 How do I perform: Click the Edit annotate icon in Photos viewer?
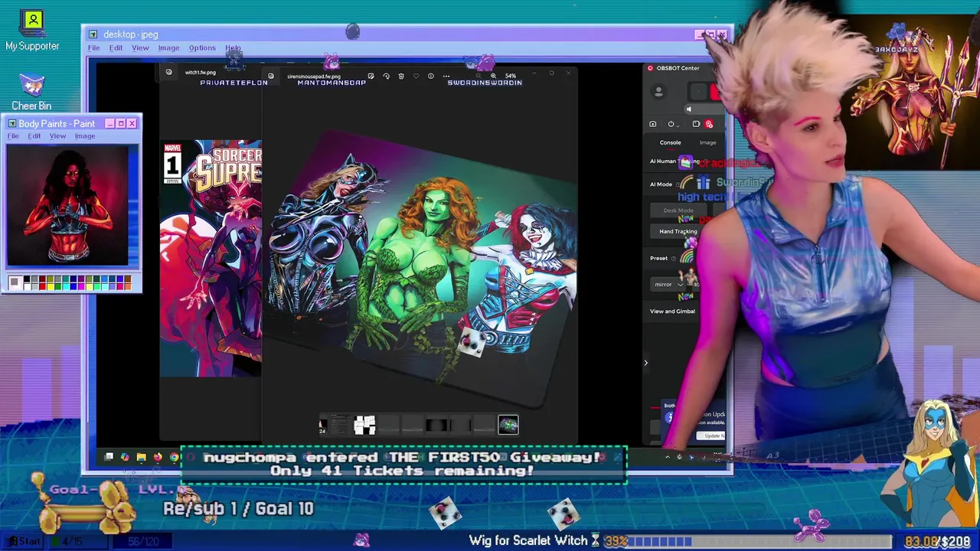[371, 76]
